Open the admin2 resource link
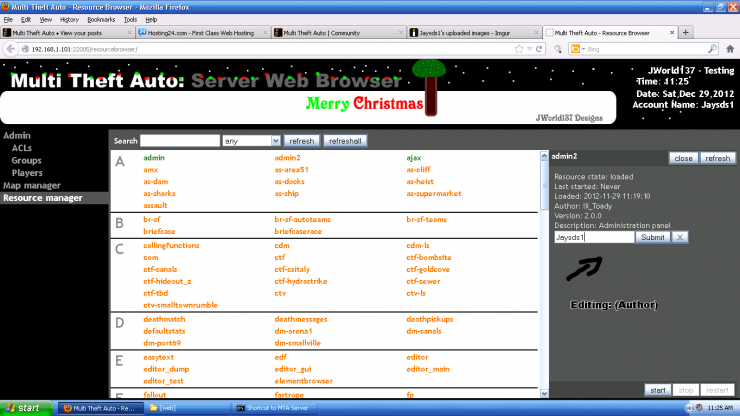The width and height of the screenshot is (740, 416). tap(287, 158)
